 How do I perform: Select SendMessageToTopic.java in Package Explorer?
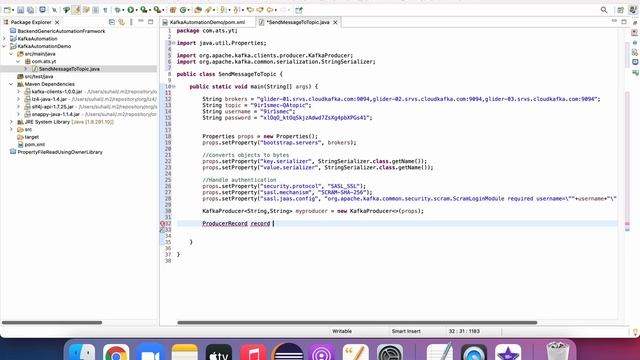[x=69, y=69]
